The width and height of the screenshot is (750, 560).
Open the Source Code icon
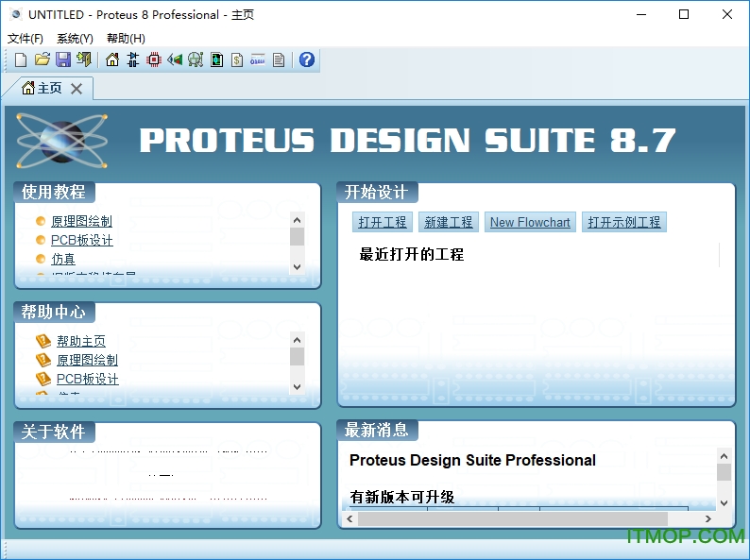point(257,59)
